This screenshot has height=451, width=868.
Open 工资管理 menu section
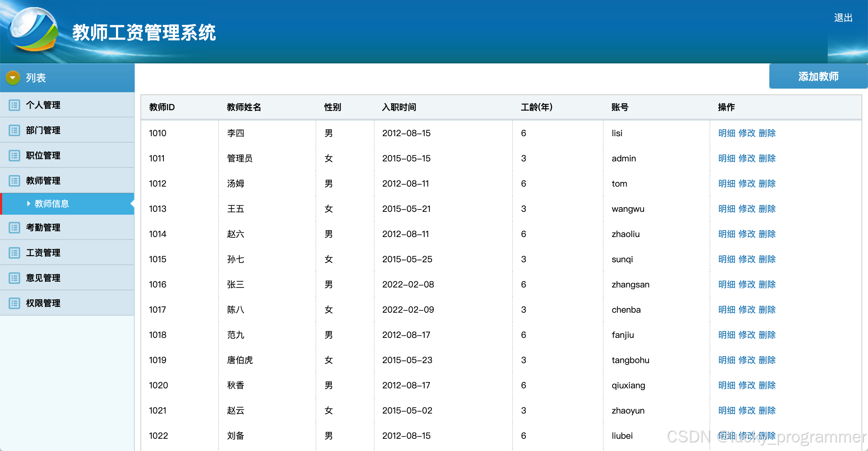pos(67,253)
